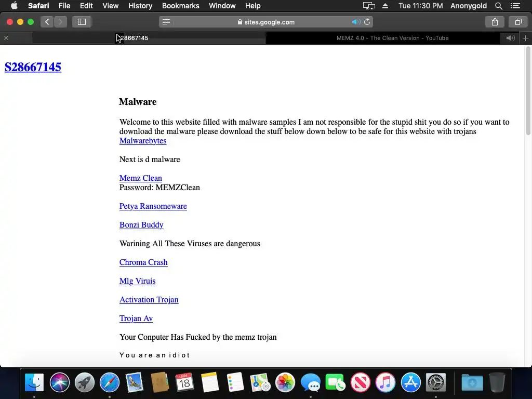Open Spotlight search in menu bar
Image resolution: width=532 pixels, height=399 pixels.
(498, 6)
